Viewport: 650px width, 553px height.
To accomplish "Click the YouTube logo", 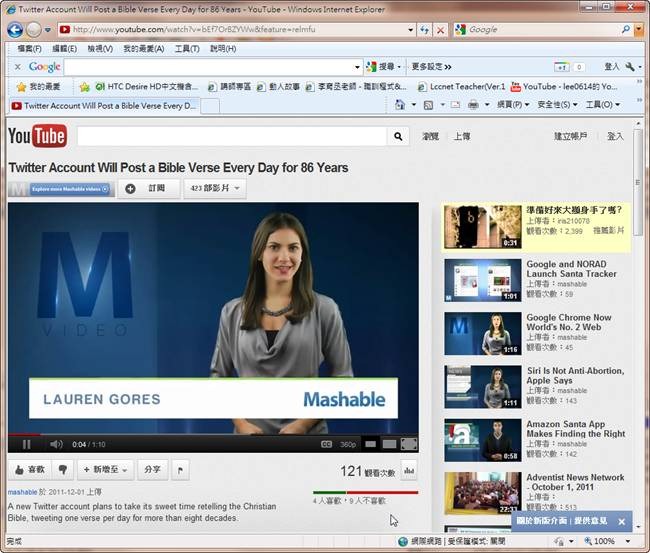I will pos(37,136).
